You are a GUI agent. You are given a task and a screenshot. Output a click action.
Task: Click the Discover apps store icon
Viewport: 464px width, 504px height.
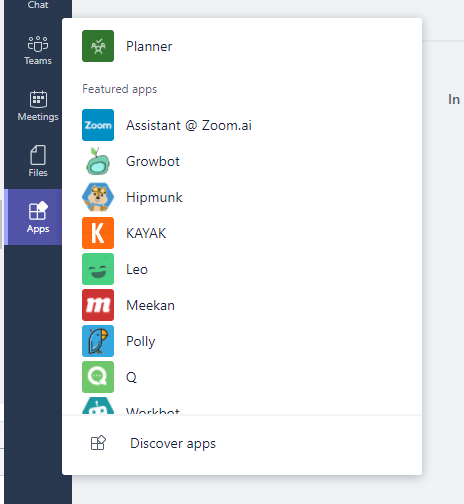pos(98,443)
